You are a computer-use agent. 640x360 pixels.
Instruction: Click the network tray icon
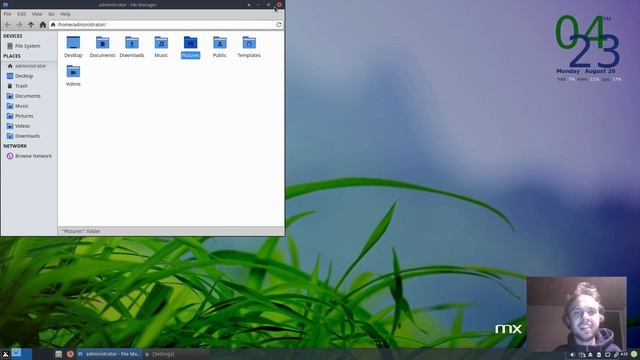[582, 355]
